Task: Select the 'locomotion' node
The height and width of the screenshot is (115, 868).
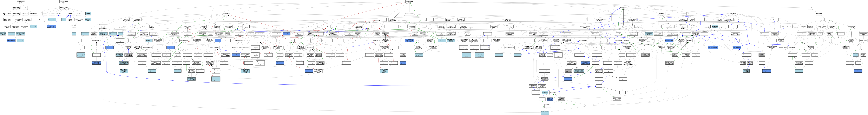Action: click(x=212, y=20)
